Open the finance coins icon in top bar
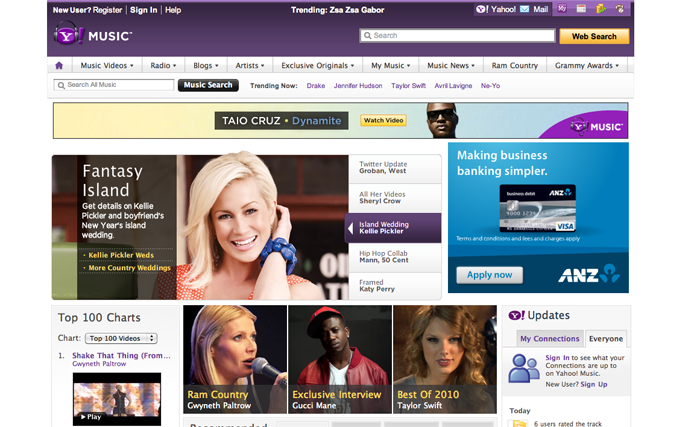The height and width of the screenshot is (427, 700). pos(601,8)
